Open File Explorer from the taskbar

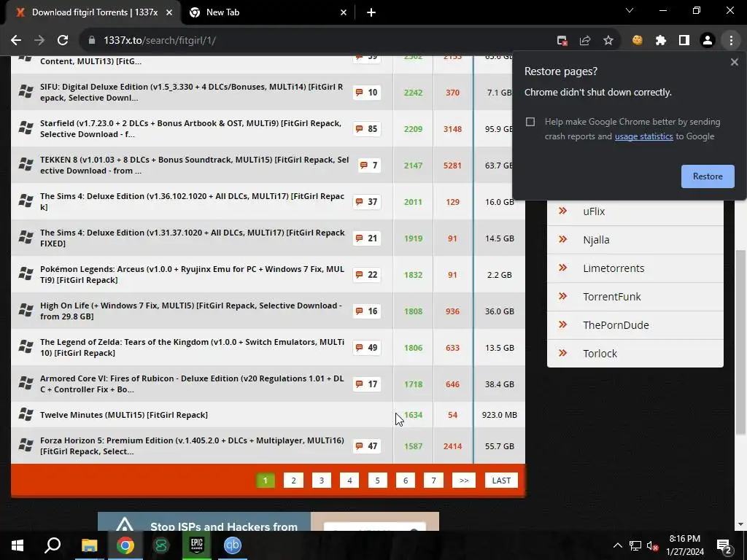pyautogui.click(x=89, y=545)
